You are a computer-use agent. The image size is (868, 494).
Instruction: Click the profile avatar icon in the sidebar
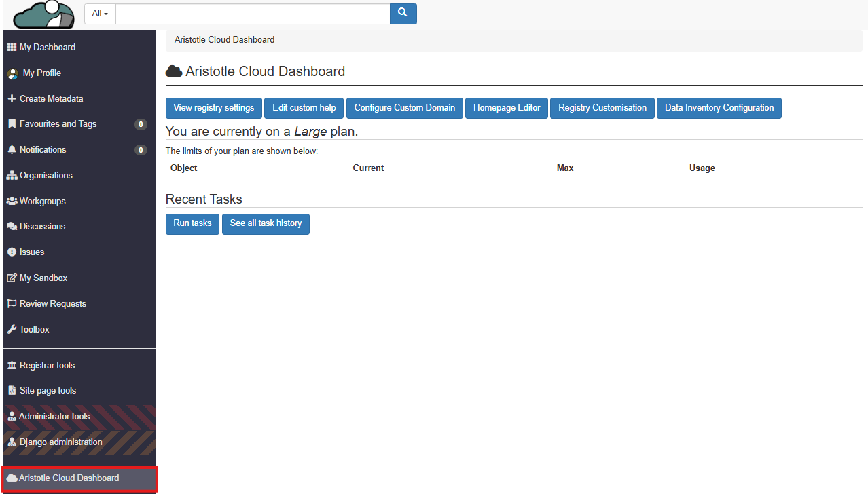pyautogui.click(x=13, y=73)
